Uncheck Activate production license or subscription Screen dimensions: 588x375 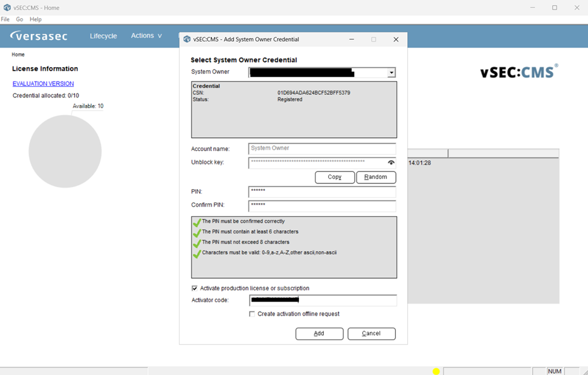pos(195,288)
